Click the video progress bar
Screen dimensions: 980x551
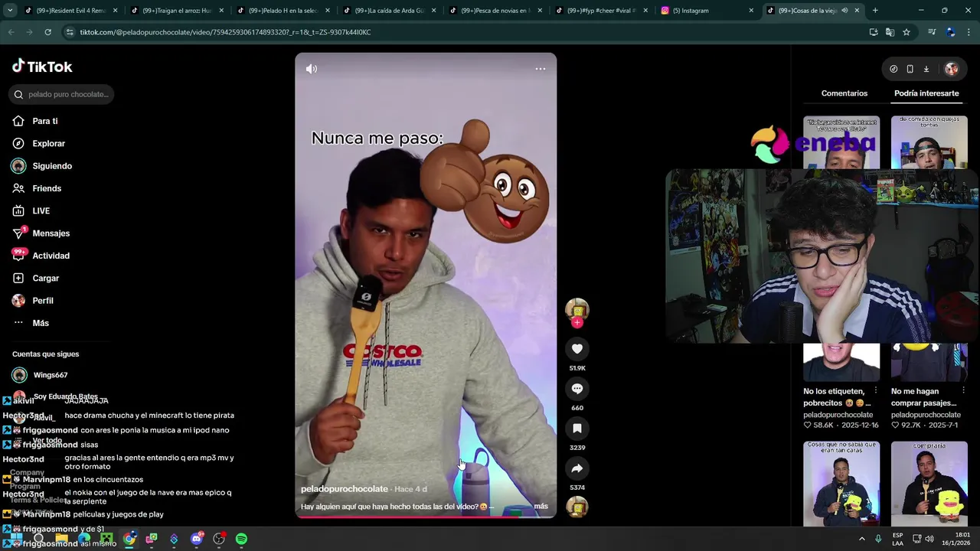(426, 517)
